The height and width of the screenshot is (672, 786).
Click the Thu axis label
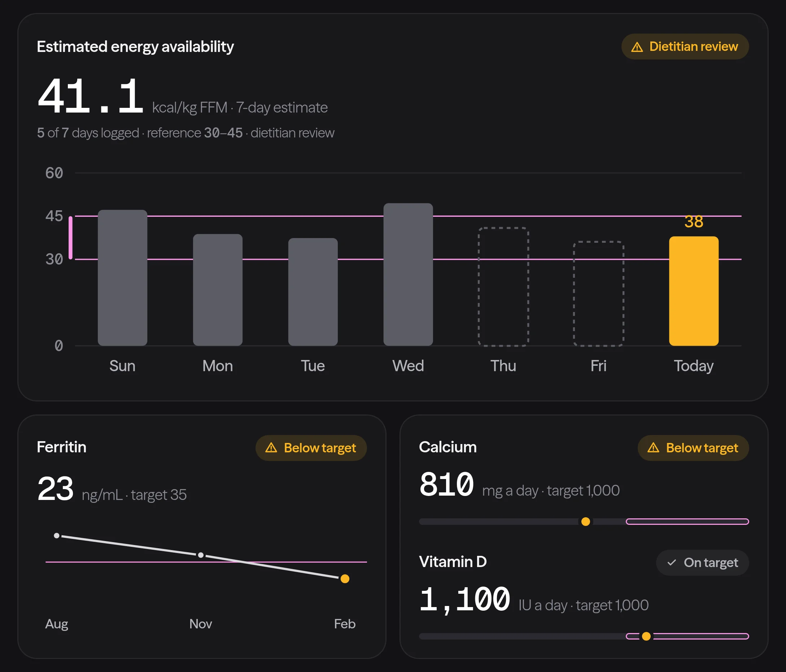pyautogui.click(x=503, y=366)
